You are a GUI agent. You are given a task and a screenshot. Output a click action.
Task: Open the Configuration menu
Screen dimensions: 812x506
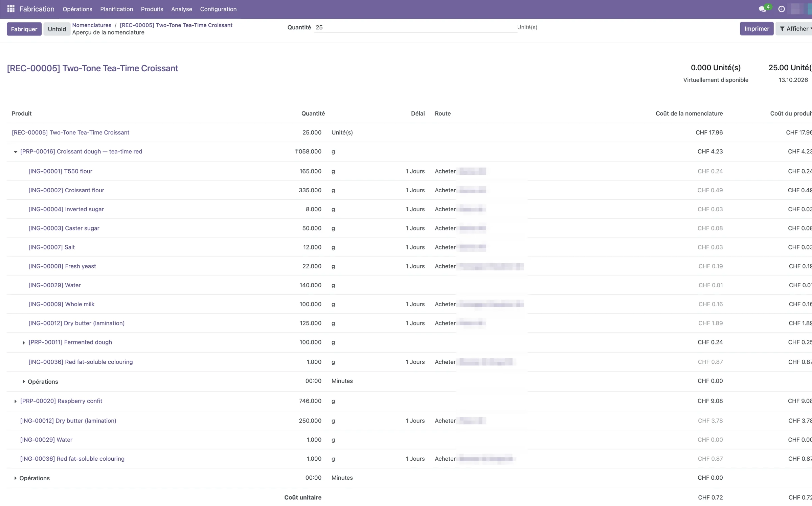pyautogui.click(x=218, y=9)
